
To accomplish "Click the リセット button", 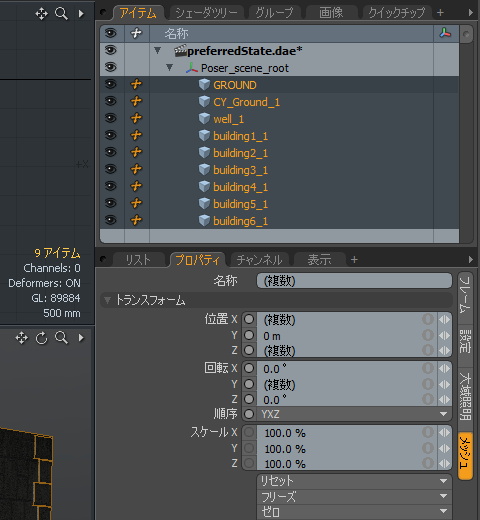I will click(x=354, y=481).
